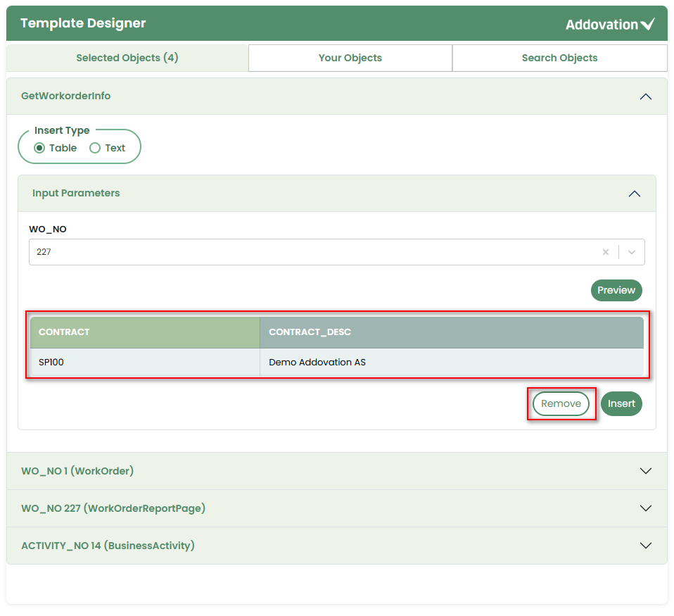Viewport: 674px width, 616px height.
Task: Click the CONTRACT_DESC column header
Action: coord(451,332)
